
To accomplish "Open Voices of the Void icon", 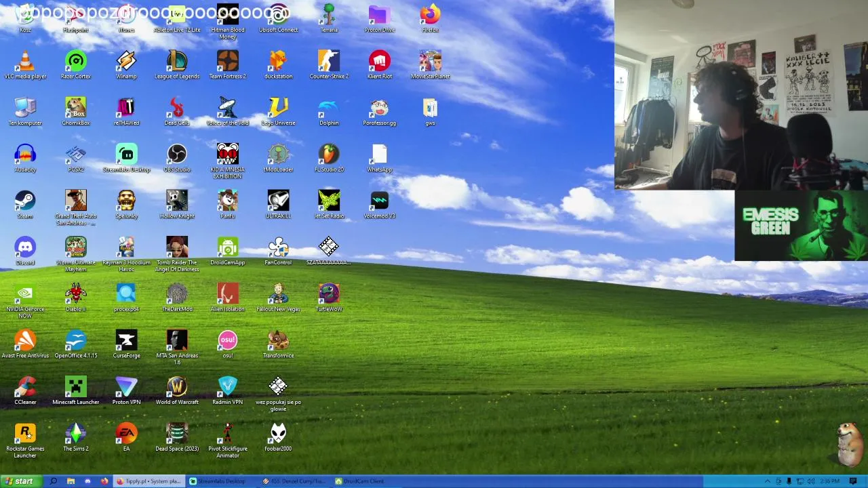I will click(x=228, y=112).
